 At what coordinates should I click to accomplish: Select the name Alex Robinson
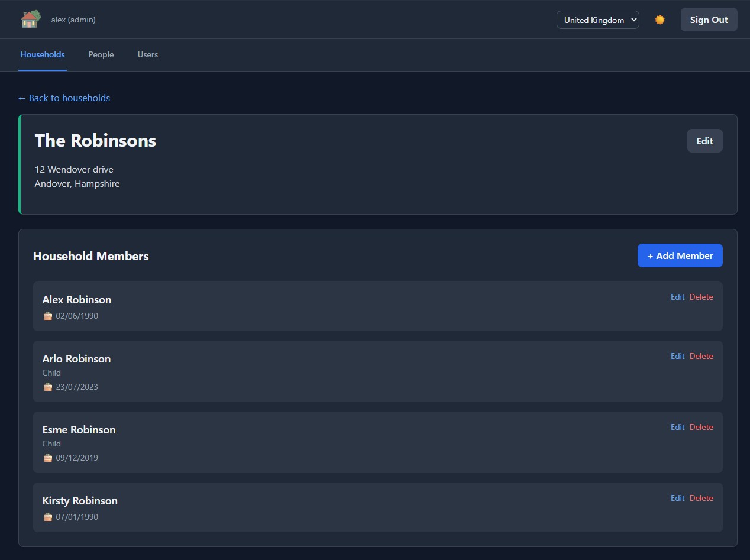(77, 300)
